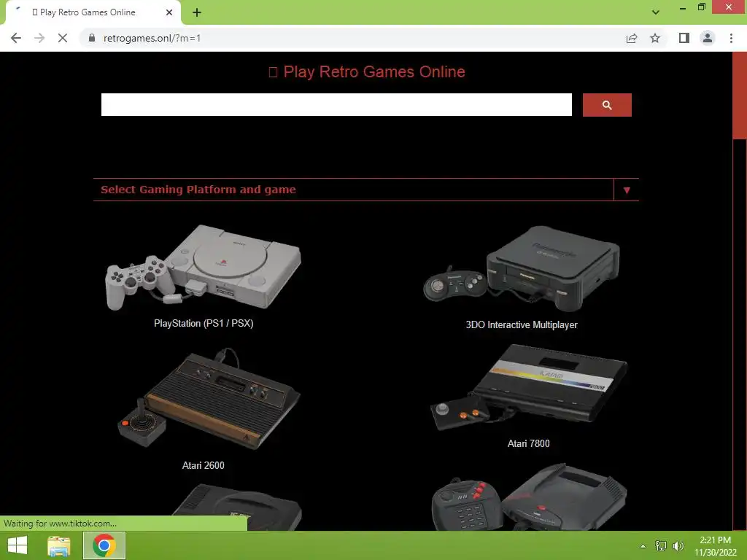
Task: Open the tab search chevron
Action: click(x=656, y=12)
